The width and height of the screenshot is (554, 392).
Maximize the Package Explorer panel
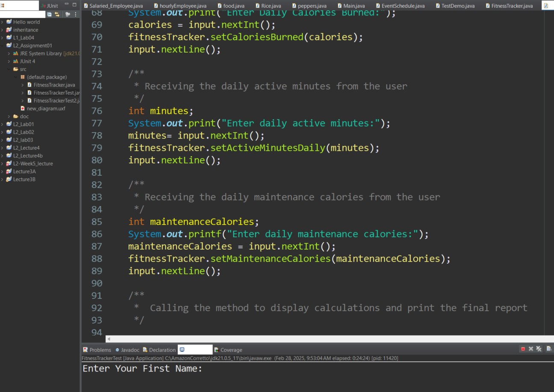[74, 5]
